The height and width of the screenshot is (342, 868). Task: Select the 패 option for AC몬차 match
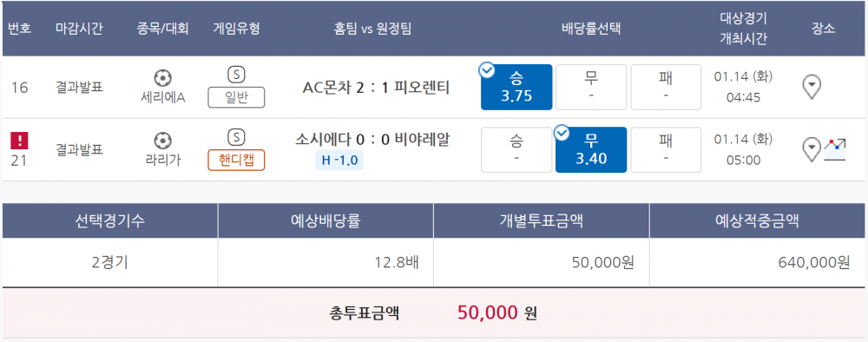click(x=666, y=88)
